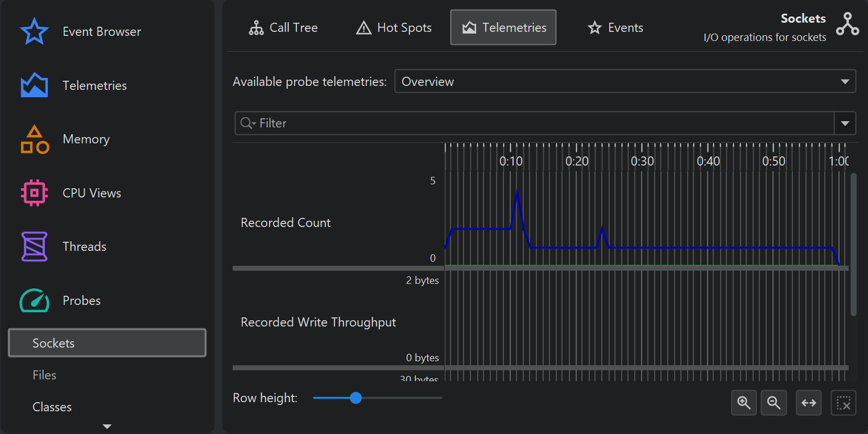Click the clear selection icon button

[844, 403]
